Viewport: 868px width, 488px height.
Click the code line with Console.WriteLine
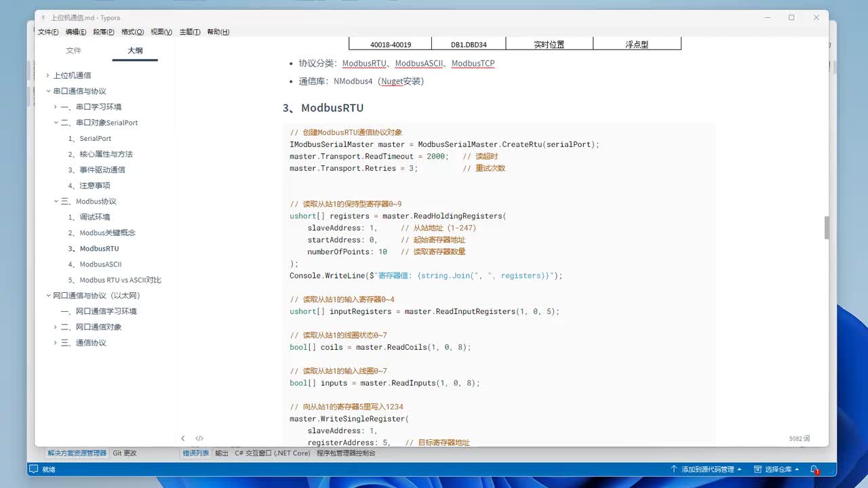click(426, 276)
